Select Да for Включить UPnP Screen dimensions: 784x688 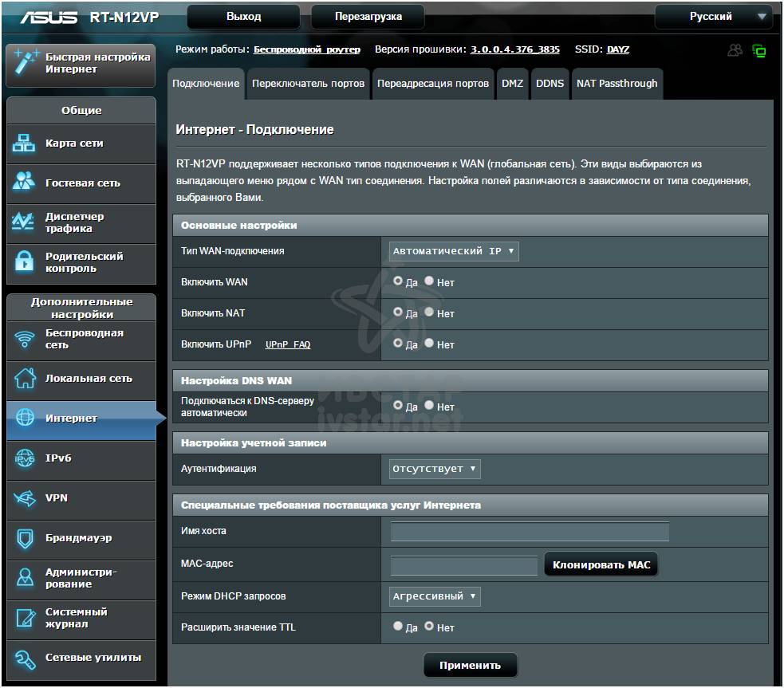tap(398, 343)
